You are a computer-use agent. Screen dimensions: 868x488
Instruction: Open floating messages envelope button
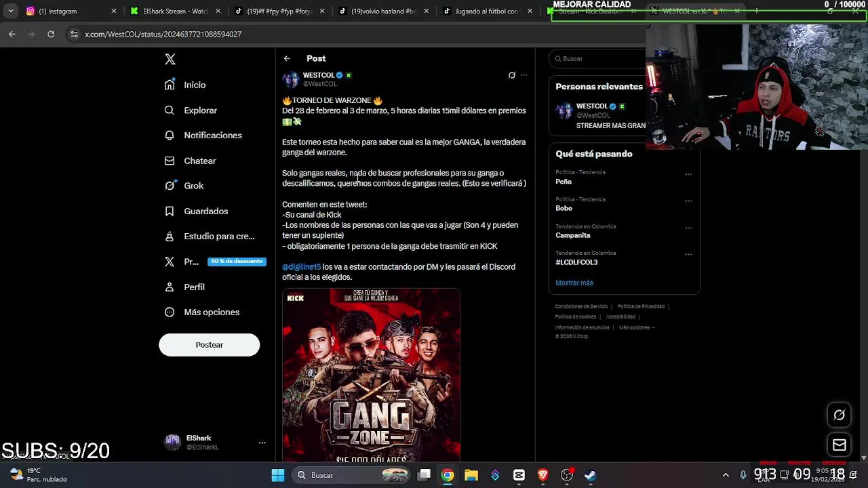[x=840, y=445]
